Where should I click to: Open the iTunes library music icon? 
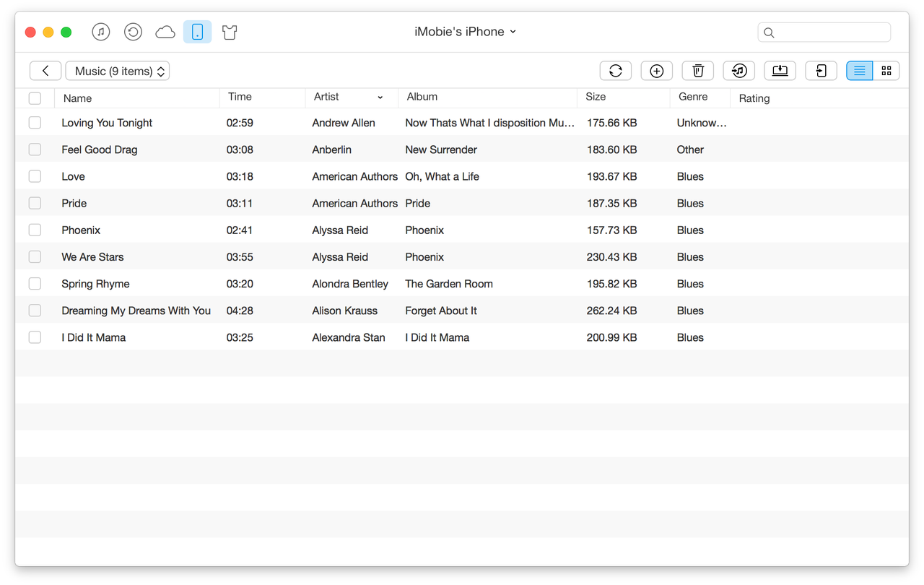[101, 32]
